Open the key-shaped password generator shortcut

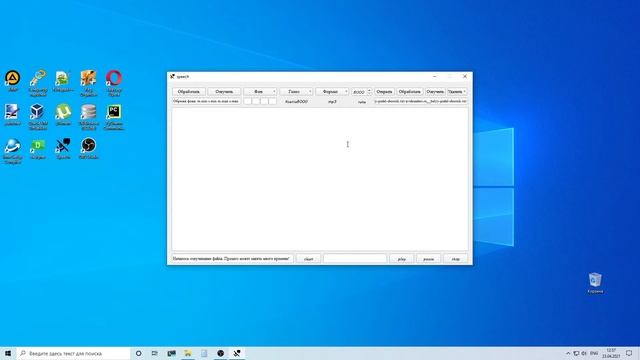(x=38, y=82)
